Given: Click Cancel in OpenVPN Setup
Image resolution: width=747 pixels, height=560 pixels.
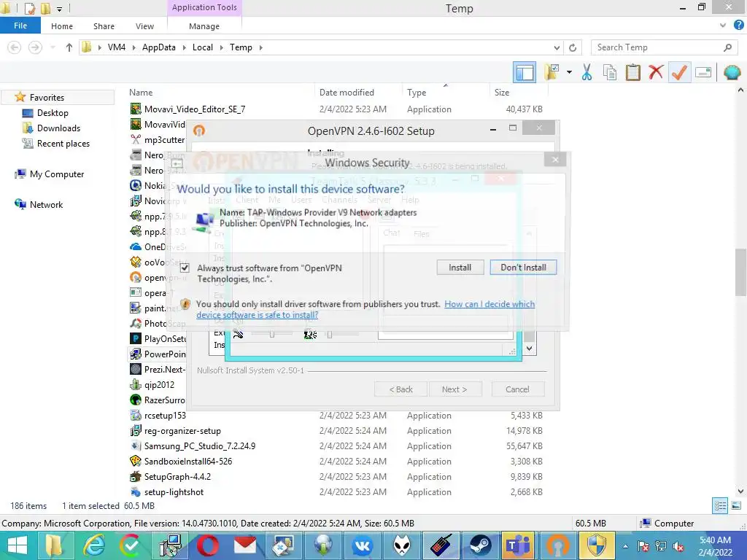Looking at the screenshot, I should (517, 389).
